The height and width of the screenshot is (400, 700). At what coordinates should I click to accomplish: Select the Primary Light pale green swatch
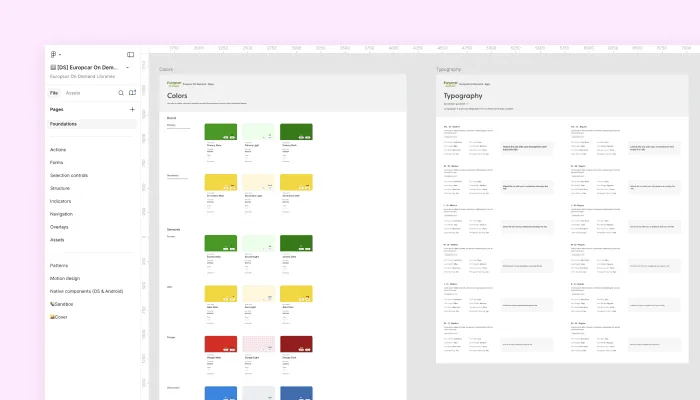coord(258,132)
